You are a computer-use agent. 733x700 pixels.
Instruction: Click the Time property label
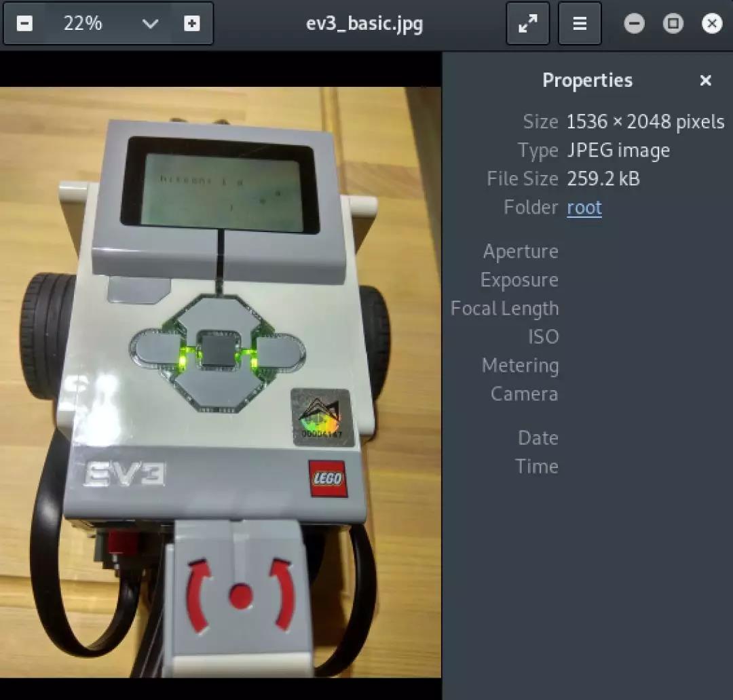point(537,467)
